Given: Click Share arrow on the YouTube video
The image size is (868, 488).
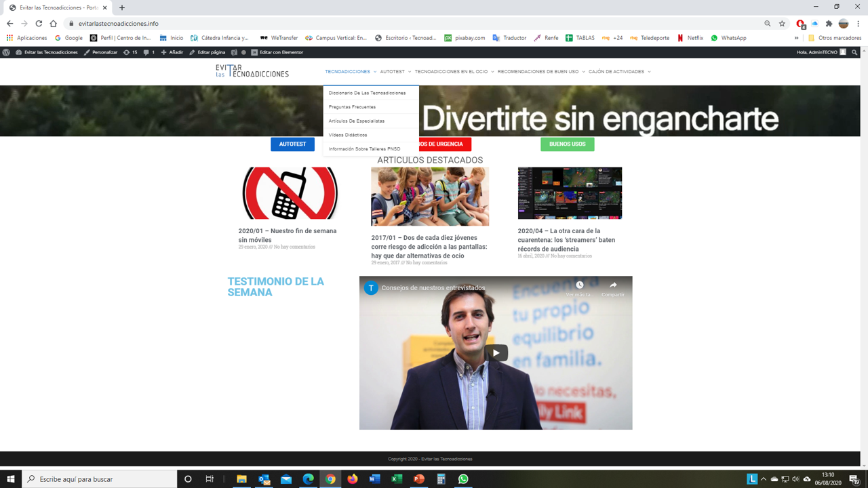Looking at the screenshot, I should [x=613, y=287].
